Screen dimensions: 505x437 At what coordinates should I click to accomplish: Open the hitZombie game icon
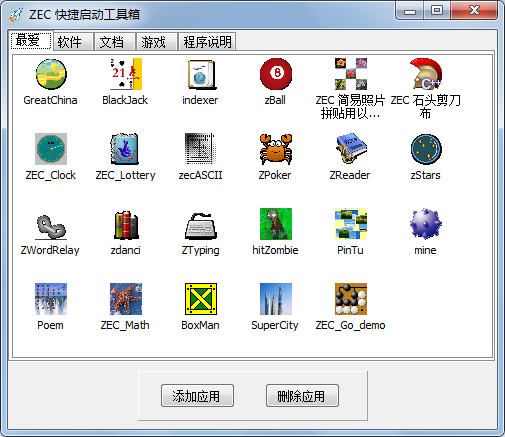click(x=276, y=224)
